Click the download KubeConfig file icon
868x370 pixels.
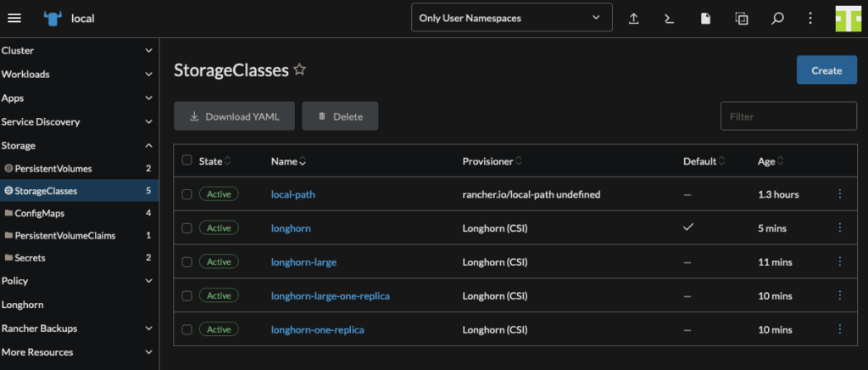pos(704,19)
